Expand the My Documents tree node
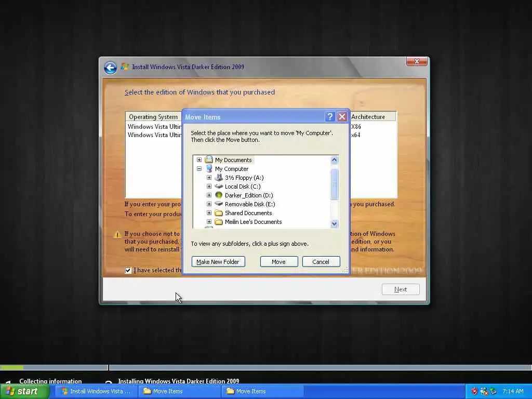This screenshot has width=532, height=399. [199, 160]
